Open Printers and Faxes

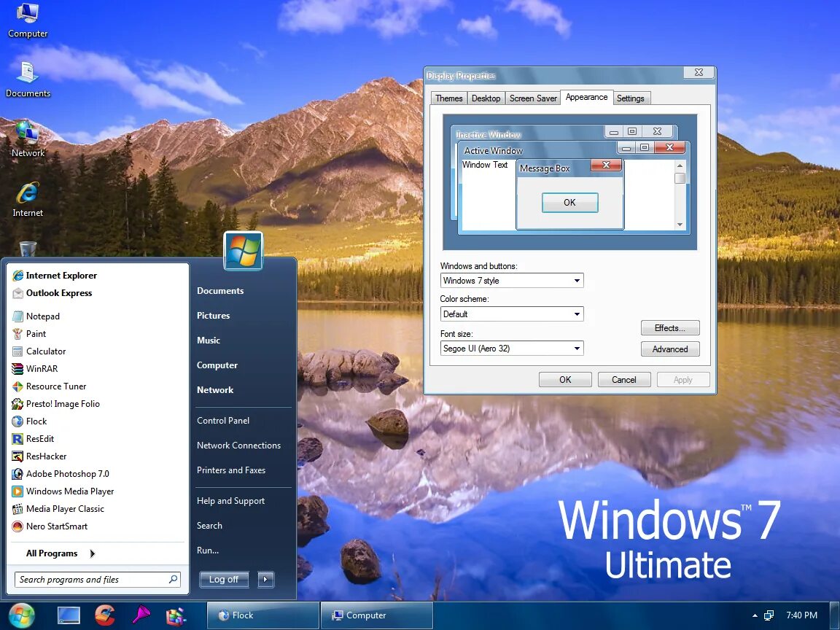pos(231,470)
